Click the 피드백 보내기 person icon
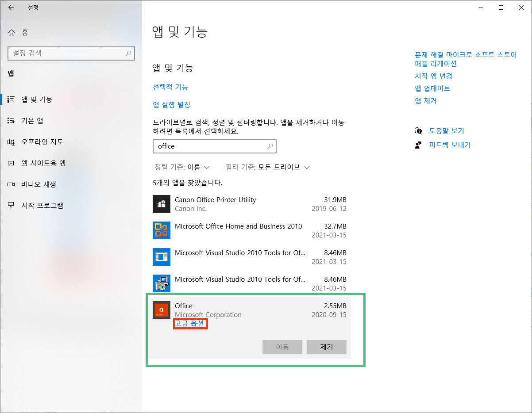The image size is (532, 413). (x=418, y=145)
